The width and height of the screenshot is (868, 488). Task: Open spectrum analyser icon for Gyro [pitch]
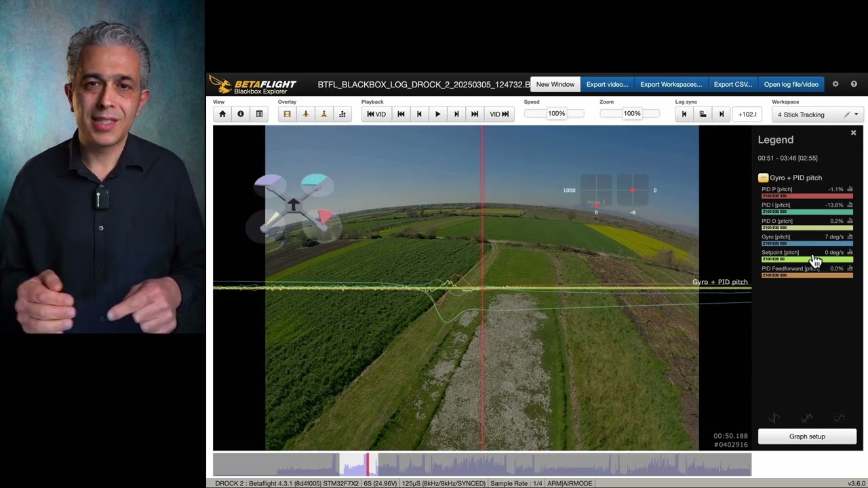point(850,237)
